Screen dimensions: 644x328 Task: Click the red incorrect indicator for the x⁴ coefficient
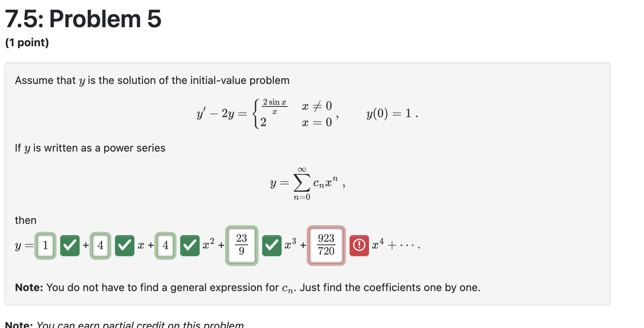click(x=359, y=245)
